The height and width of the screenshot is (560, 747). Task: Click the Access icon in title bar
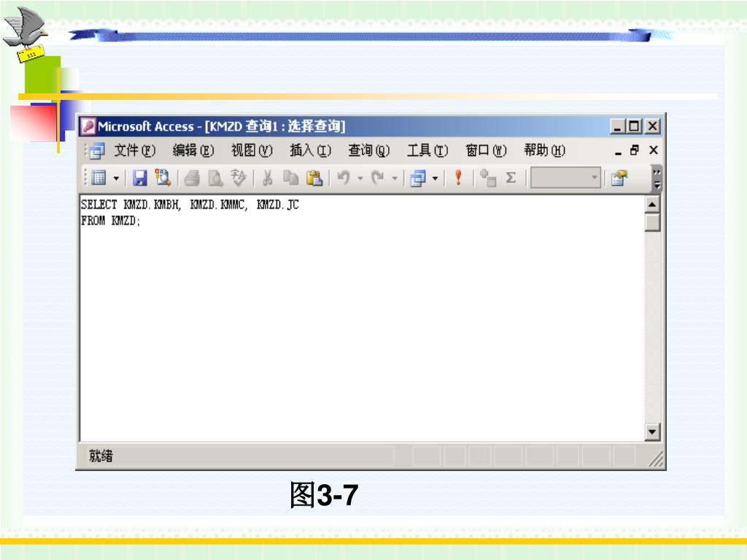tap(88, 125)
